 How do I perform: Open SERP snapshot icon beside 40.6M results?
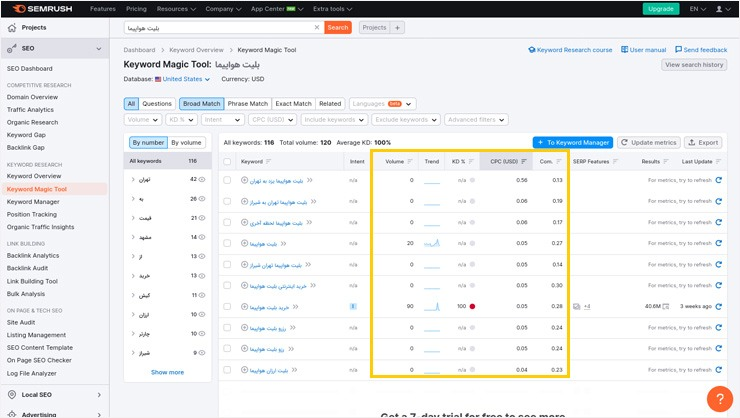(x=665, y=307)
